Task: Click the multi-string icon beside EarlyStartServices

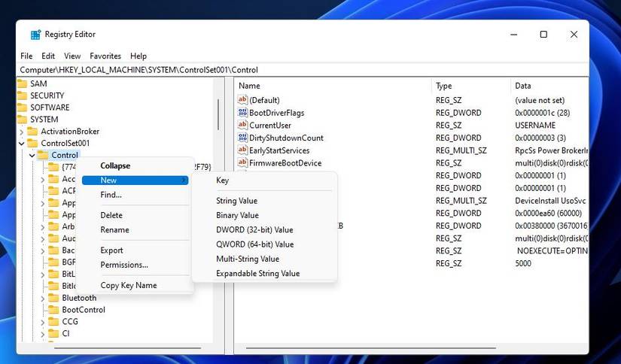Action: pyautogui.click(x=242, y=150)
